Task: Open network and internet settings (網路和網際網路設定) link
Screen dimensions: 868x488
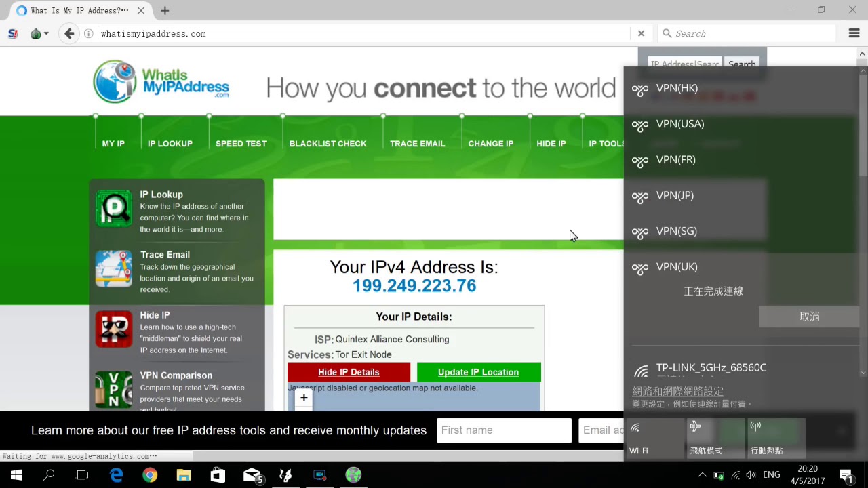Action: tap(677, 391)
